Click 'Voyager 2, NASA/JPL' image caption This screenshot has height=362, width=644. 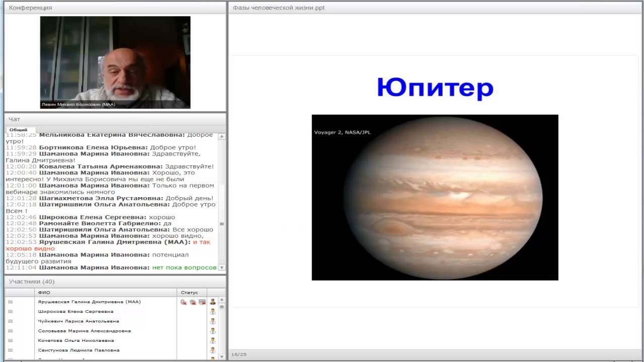click(x=342, y=132)
